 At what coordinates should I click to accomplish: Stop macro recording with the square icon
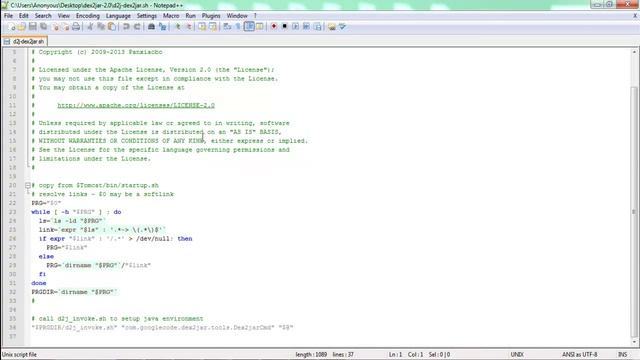[x=284, y=27]
